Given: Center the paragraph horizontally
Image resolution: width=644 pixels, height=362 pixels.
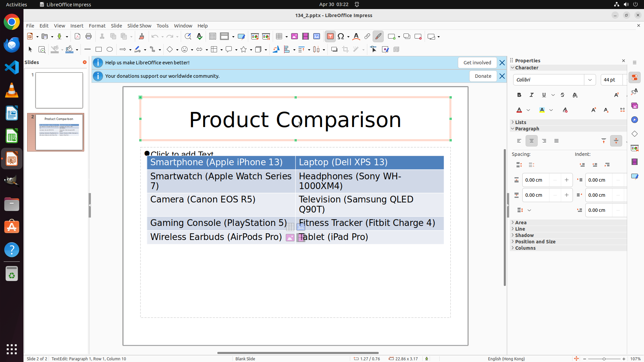Looking at the screenshot, I should pos(532,141).
